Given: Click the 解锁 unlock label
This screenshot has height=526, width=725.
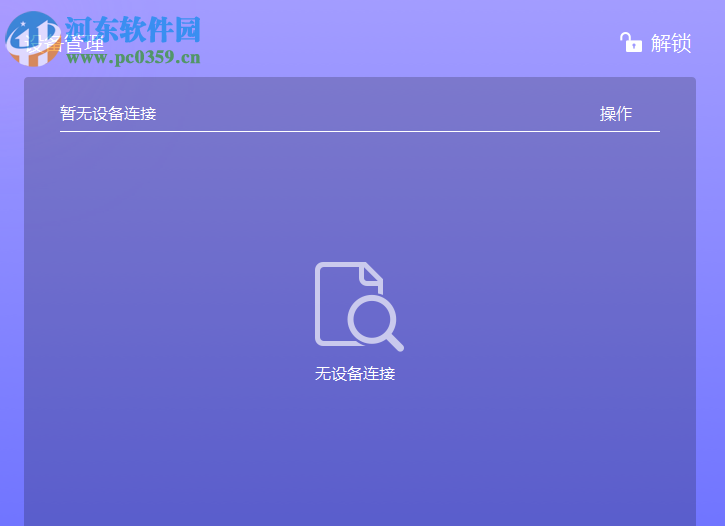Looking at the screenshot, I should point(671,43).
